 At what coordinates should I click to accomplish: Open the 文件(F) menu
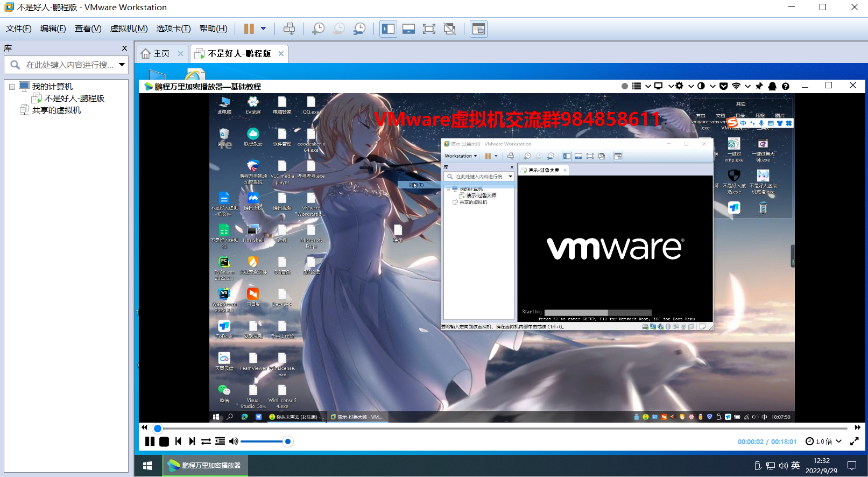(19, 29)
